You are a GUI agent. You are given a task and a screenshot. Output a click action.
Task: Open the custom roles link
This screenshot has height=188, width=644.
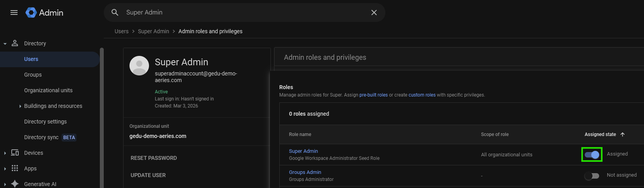[x=422, y=95]
